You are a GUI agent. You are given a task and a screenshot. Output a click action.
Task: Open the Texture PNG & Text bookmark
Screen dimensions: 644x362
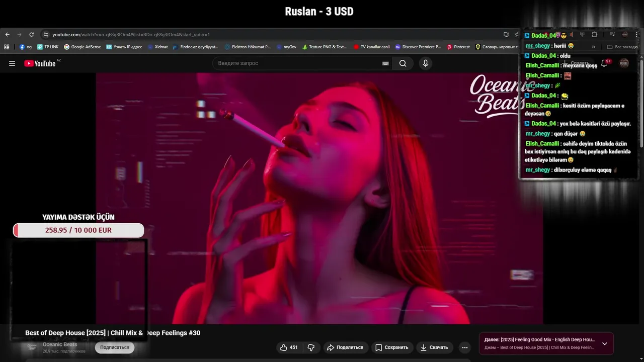coord(325,47)
